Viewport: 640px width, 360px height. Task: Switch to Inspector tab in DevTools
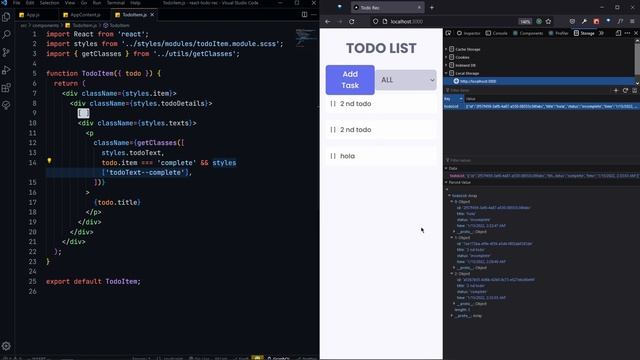(x=469, y=33)
